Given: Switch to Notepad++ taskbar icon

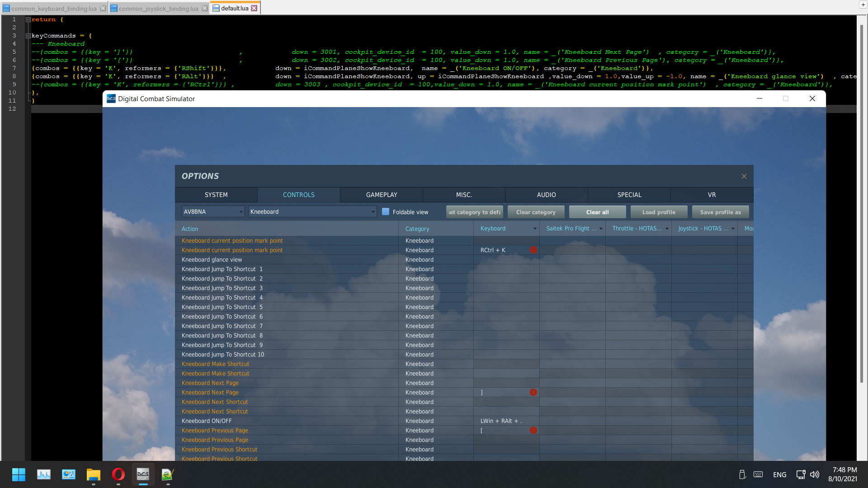Looking at the screenshot, I should (168, 474).
